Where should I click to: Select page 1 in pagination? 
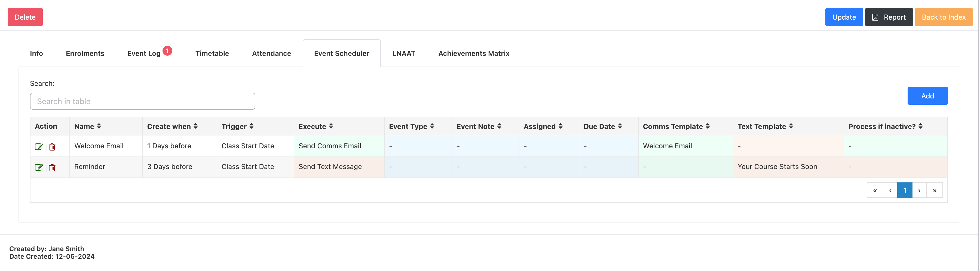pos(905,190)
